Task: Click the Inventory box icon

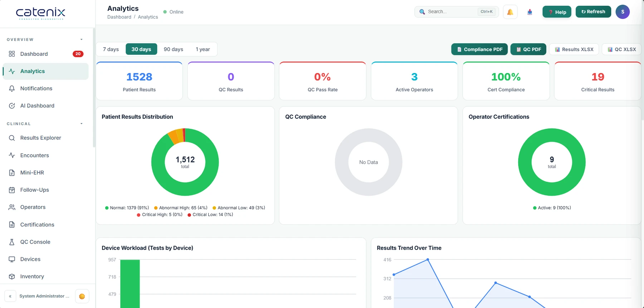Action: (x=12, y=277)
